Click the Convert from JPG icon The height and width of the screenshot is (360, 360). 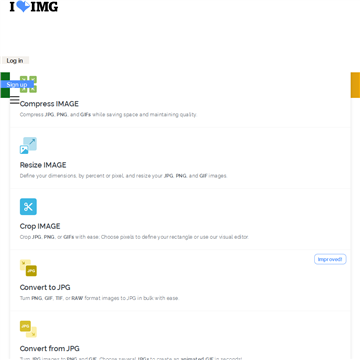coord(28,329)
